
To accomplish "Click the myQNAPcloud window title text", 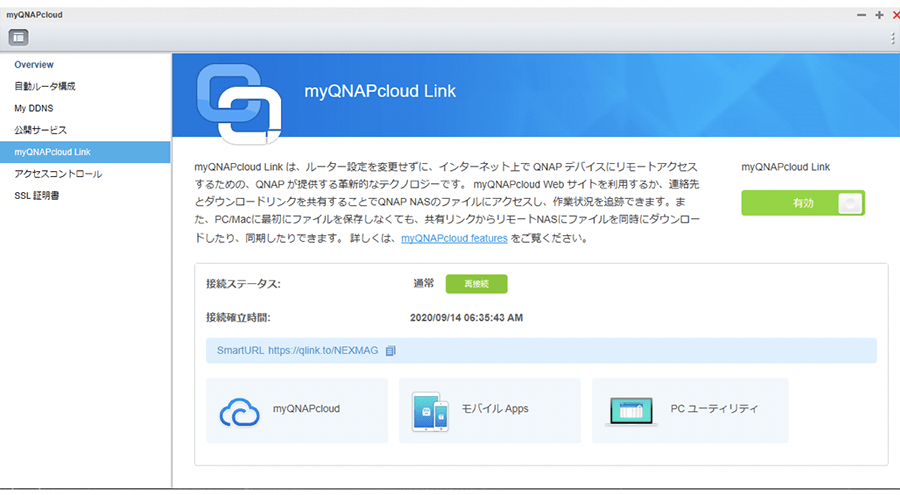I will 34,14.
